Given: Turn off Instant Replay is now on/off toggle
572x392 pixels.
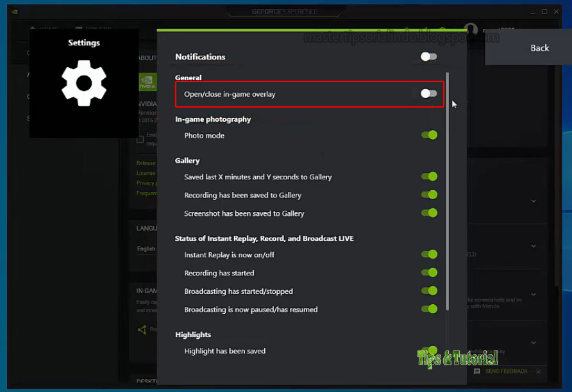Looking at the screenshot, I should coord(430,254).
